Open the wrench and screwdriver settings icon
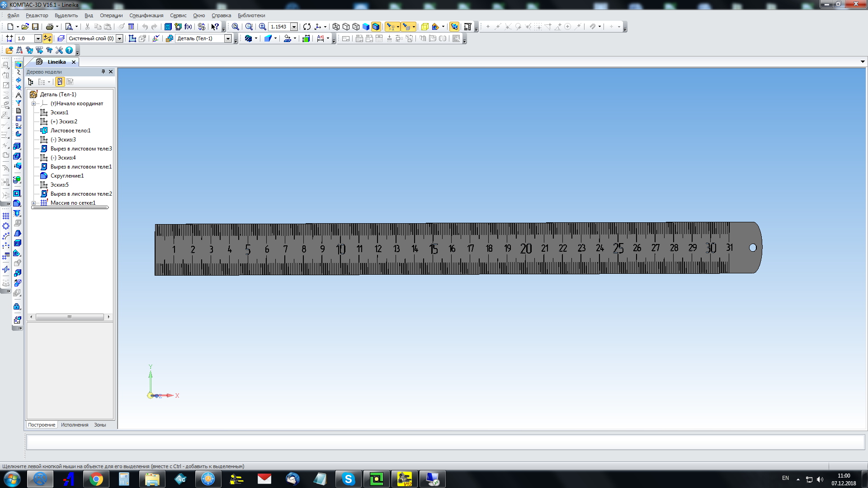Image resolution: width=868 pixels, height=488 pixels. 59,50
